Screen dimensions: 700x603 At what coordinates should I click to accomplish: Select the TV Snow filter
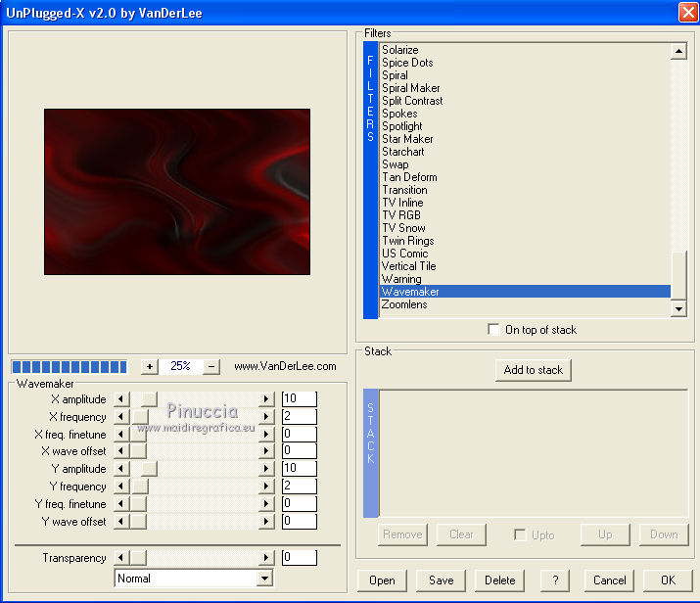[x=403, y=228]
